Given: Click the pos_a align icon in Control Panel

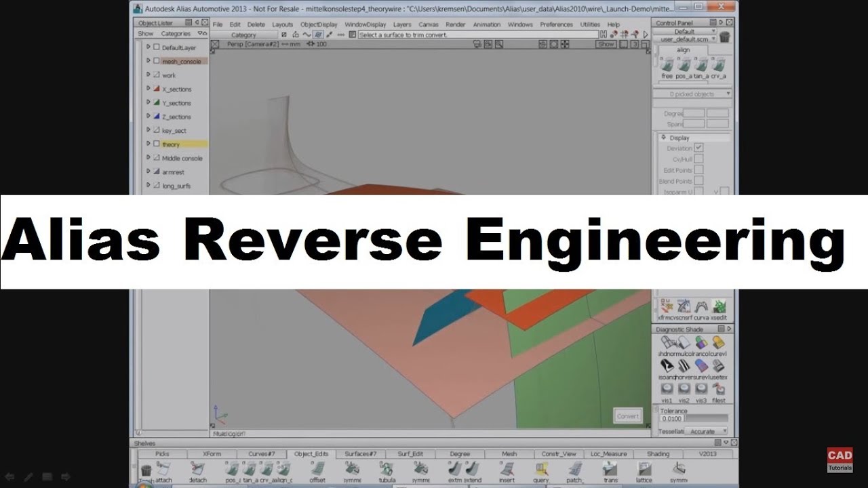Looking at the screenshot, I should point(684,64).
